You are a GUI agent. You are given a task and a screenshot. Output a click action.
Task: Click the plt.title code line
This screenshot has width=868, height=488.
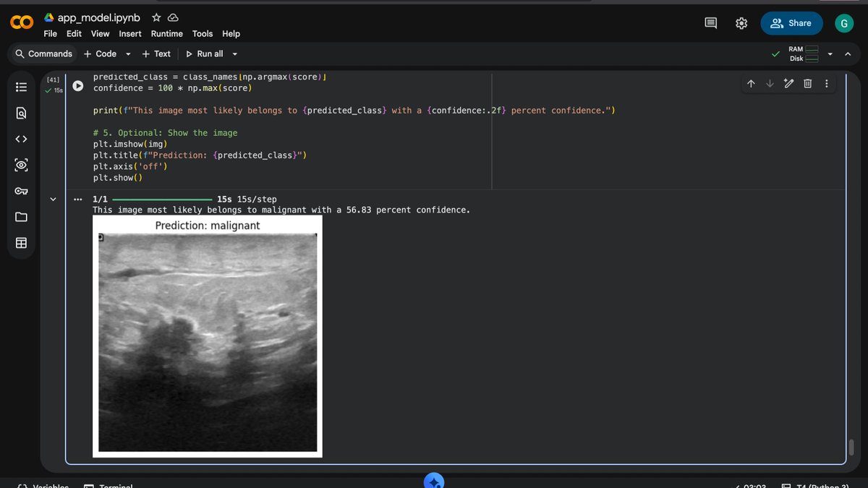click(200, 155)
